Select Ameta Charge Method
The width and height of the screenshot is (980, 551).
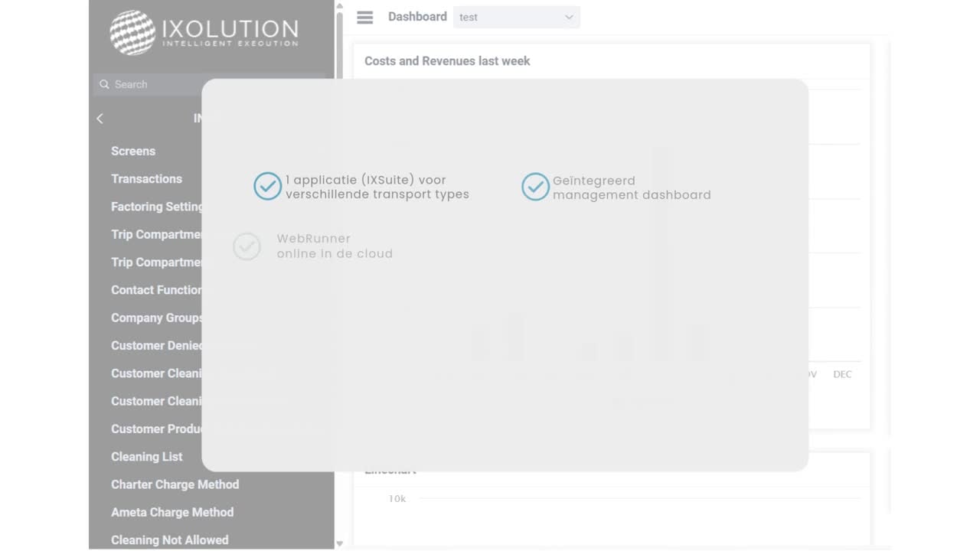click(172, 512)
